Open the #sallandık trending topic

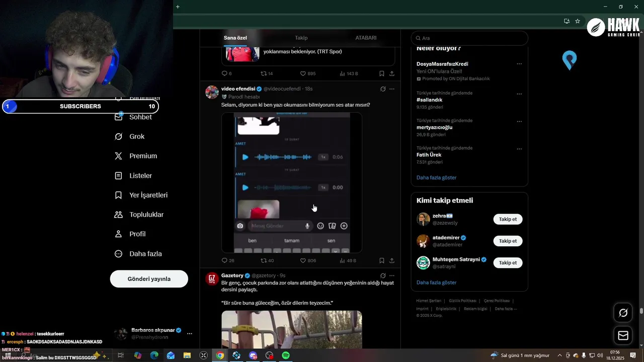429,100
